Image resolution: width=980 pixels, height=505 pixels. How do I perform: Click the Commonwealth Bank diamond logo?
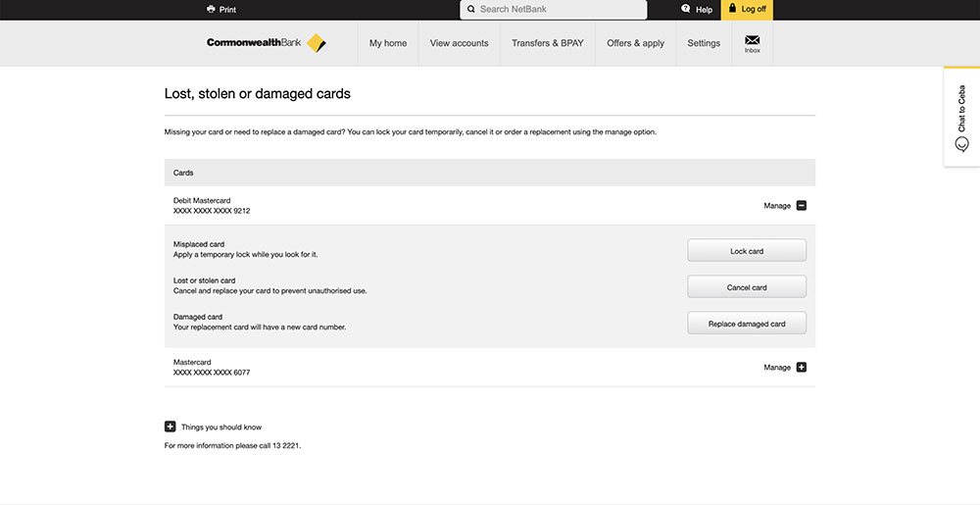coord(317,43)
